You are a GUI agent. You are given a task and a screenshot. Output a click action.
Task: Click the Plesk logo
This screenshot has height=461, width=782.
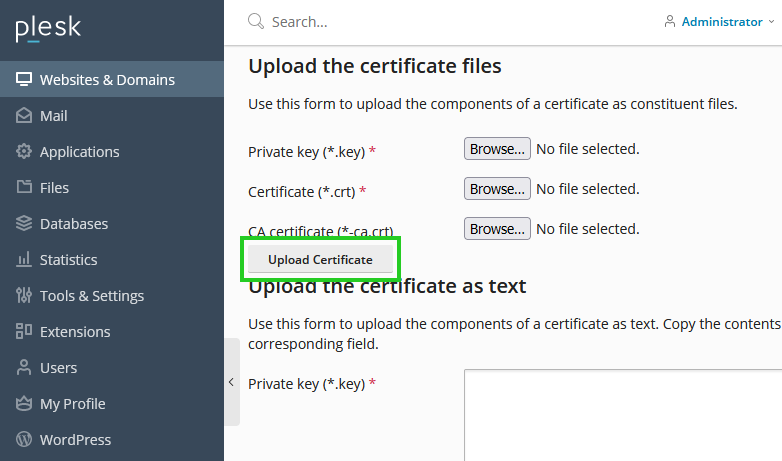point(48,28)
